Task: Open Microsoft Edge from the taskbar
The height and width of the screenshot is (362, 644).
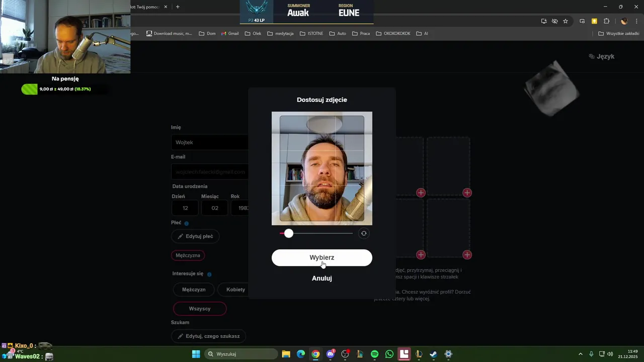Action: click(301, 354)
